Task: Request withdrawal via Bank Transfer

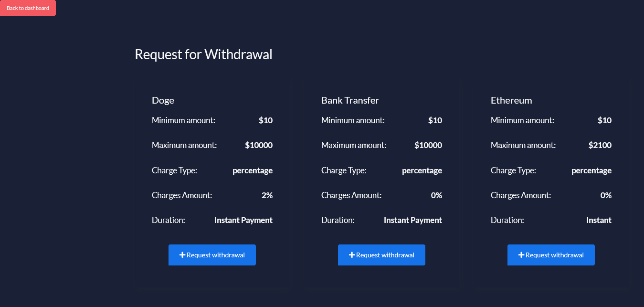Action: [381, 255]
